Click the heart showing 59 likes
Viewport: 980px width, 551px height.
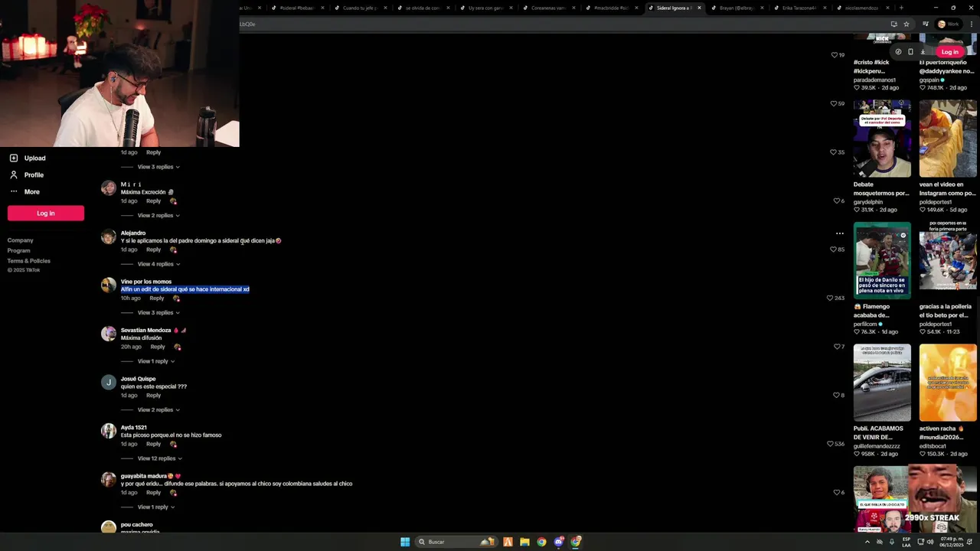coord(834,103)
